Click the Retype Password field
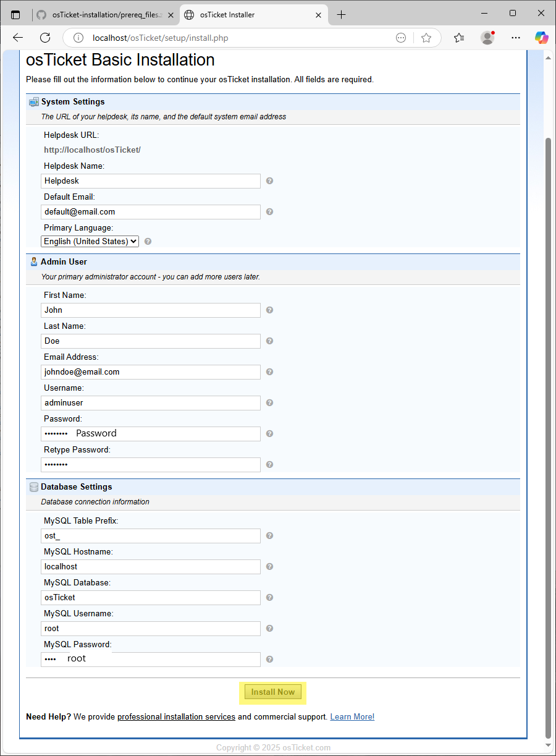This screenshot has height=756, width=556. pyautogui.click(x=151, y=465)
